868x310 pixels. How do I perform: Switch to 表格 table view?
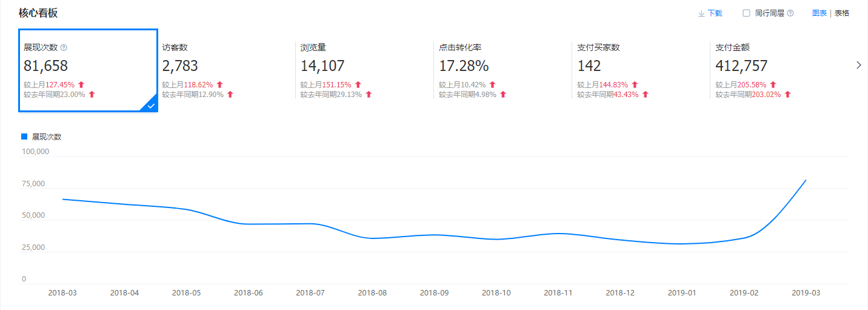[x=842, y=13]
